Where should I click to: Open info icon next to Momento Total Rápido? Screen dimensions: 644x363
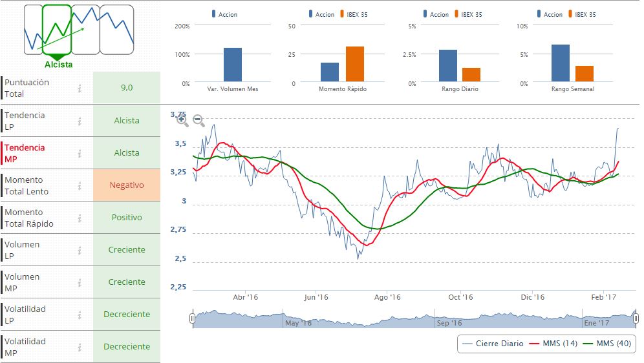pos(80,218)
